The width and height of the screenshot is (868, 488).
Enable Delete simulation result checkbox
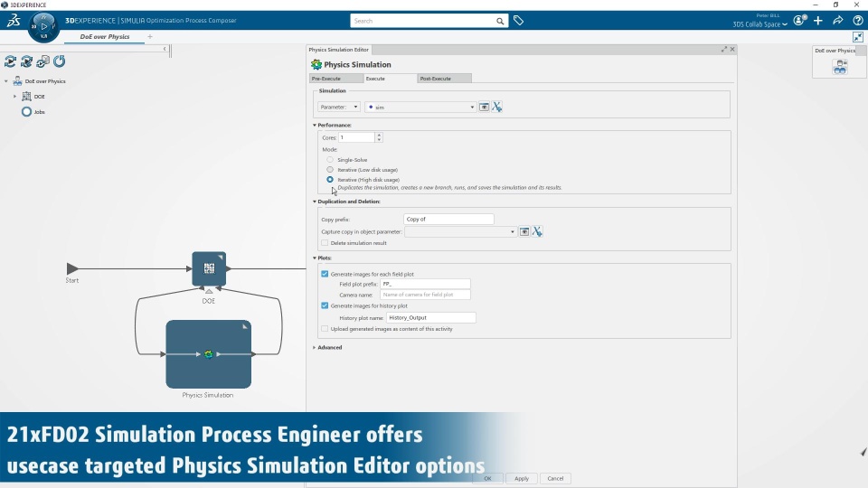click(x=325, y=243)
